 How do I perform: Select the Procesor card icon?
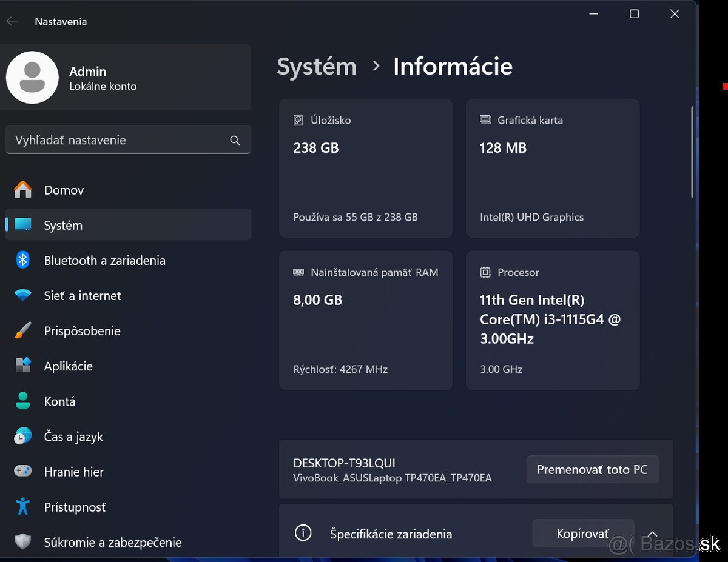[485, 272]
